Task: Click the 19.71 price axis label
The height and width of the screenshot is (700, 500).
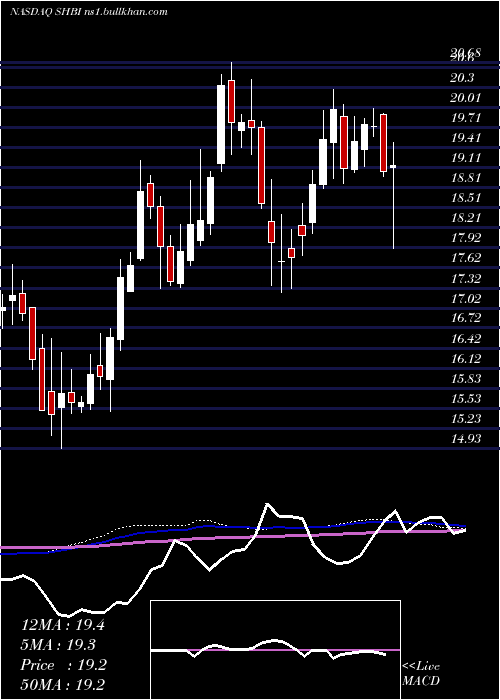Action: click(466, 118)
